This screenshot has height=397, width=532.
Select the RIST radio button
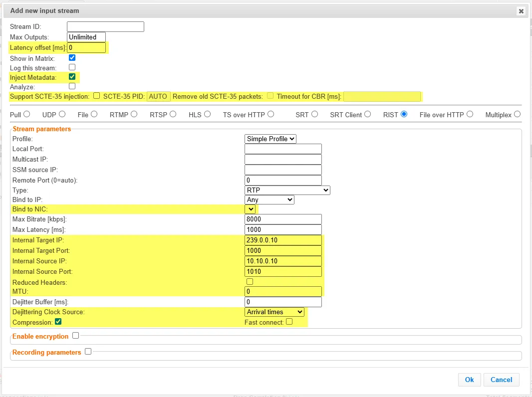coord(404,114)
